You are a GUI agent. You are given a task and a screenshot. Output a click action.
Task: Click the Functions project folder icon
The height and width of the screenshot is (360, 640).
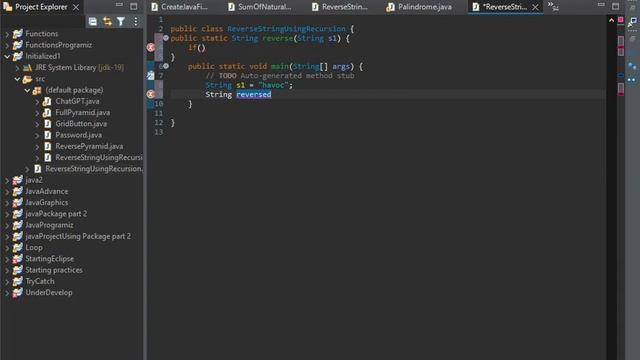tap(18, 34)
